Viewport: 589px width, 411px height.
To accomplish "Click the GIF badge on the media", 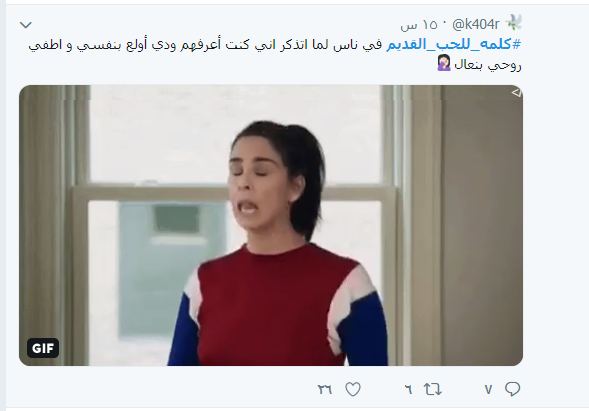I will 43,348.
